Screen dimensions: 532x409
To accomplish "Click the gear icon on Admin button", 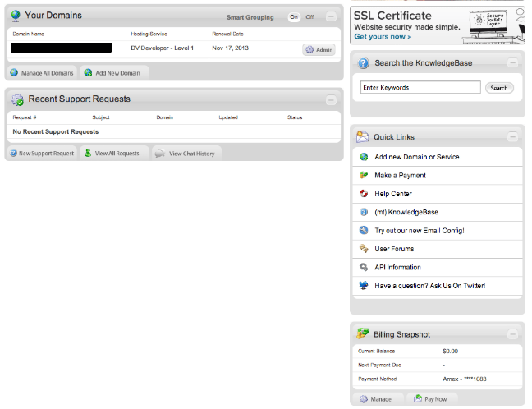I will (x=310, y=49).
